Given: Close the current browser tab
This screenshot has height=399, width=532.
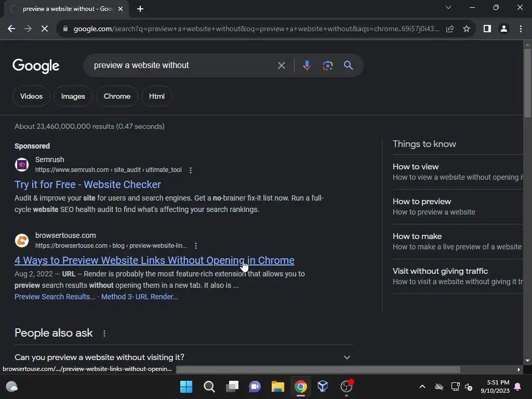Looking at the screenshot, I should 121,9.
